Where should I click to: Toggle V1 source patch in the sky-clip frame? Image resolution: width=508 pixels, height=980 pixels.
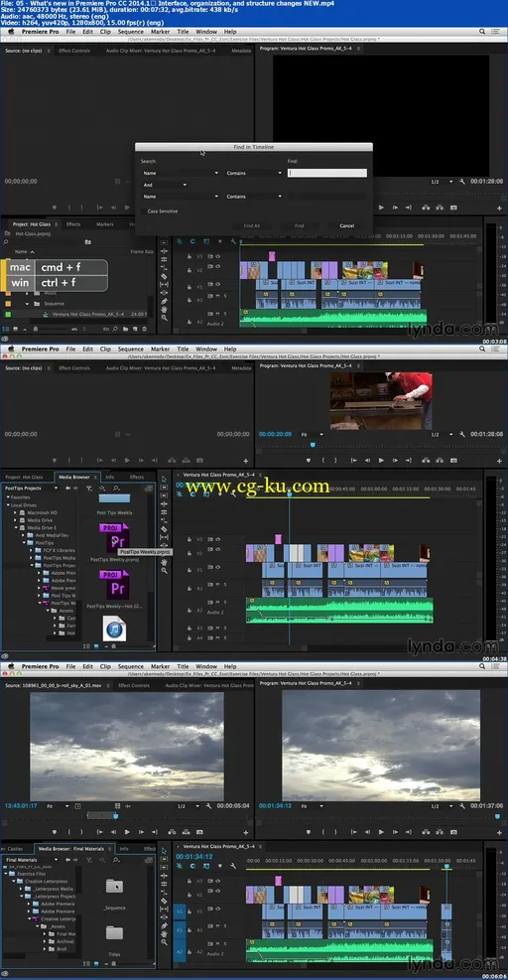[x=179, y=911]
